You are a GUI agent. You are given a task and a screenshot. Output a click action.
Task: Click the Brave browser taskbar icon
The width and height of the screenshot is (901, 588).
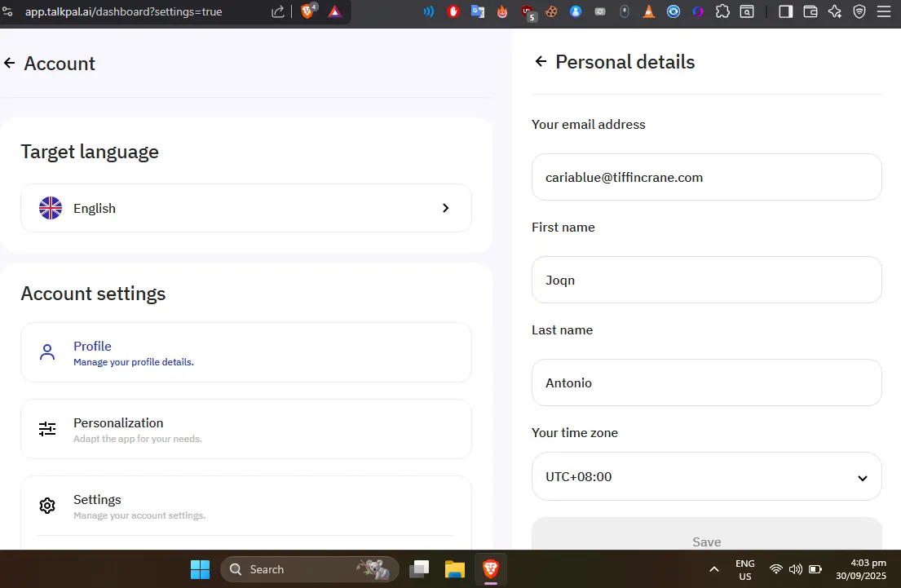490,569
